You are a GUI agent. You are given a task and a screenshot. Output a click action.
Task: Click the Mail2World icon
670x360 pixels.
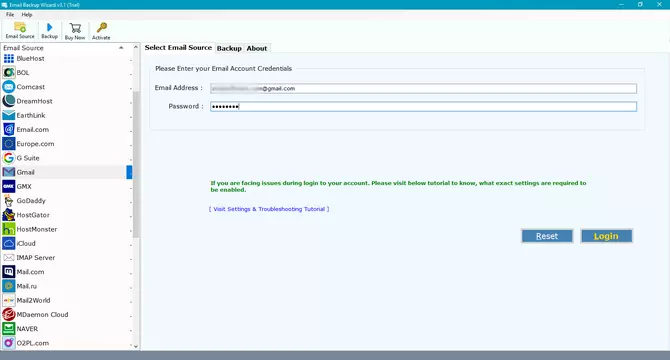point(9,300)
